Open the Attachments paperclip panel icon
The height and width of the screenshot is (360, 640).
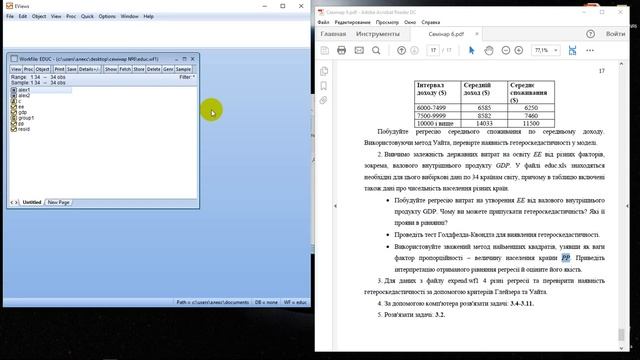coord(324,100)
